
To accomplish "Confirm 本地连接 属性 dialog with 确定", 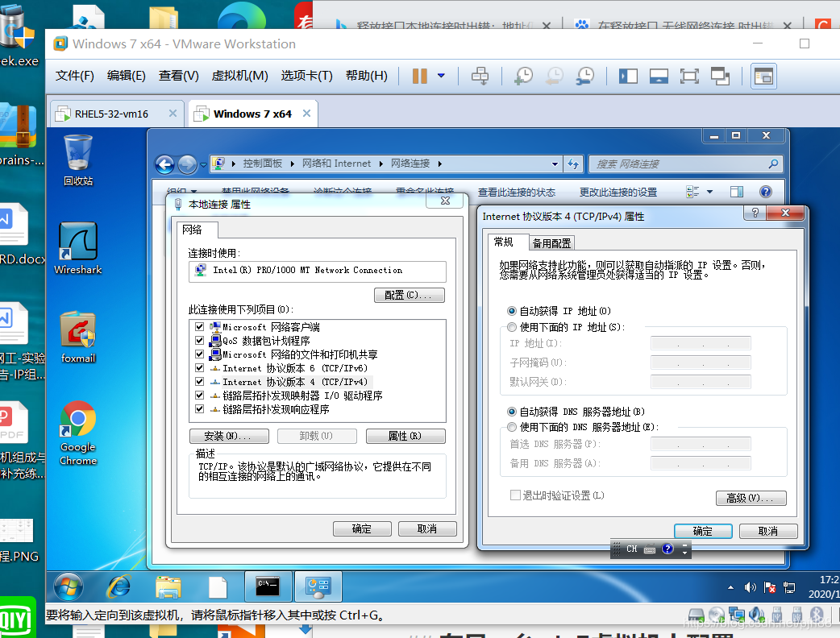I will pos(362,528).
